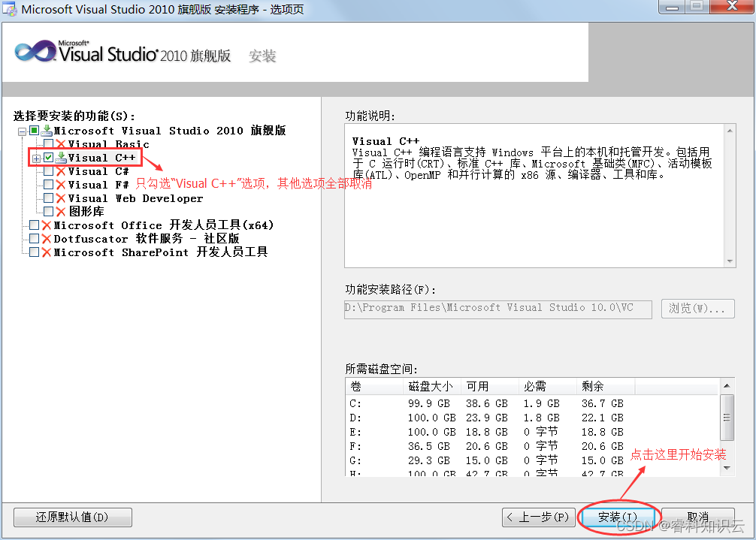Click the 剩余 column header
Screen dimensions: 756x540
[606, 386]
